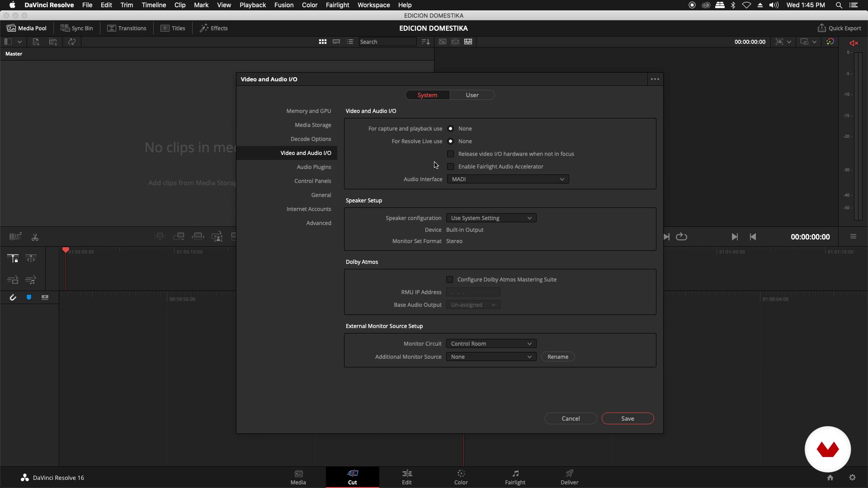Image resolution: width=868 pixels, height=488 pixels.
Task: Open Audio Plugins section
Action: (314, 167)
